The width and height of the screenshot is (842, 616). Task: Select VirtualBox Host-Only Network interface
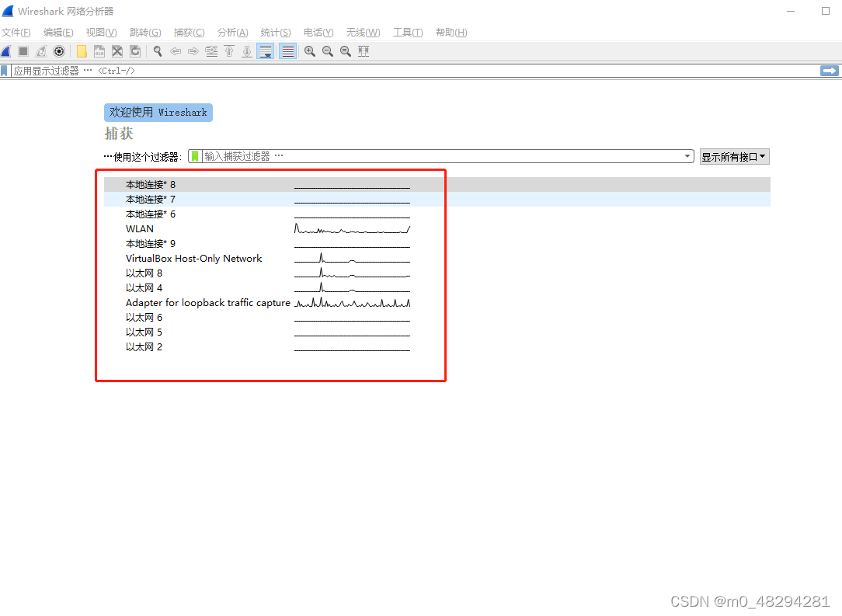(x=437, y=259)
